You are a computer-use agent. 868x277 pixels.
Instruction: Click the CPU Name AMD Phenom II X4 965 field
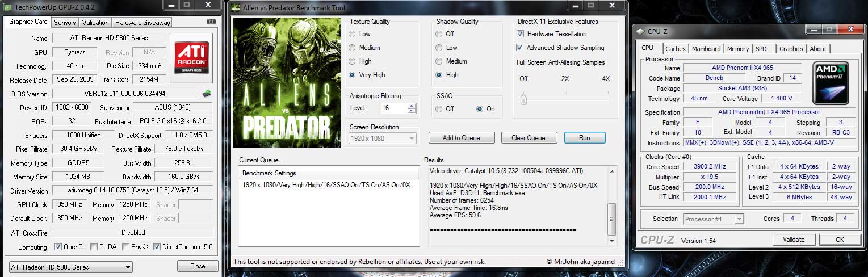point(743,68)
